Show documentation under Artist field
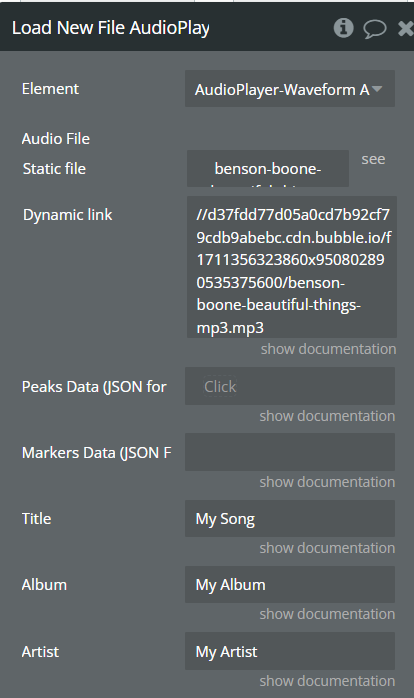The image size is (414, 698). pyautogui.click(x=327, y=681)
